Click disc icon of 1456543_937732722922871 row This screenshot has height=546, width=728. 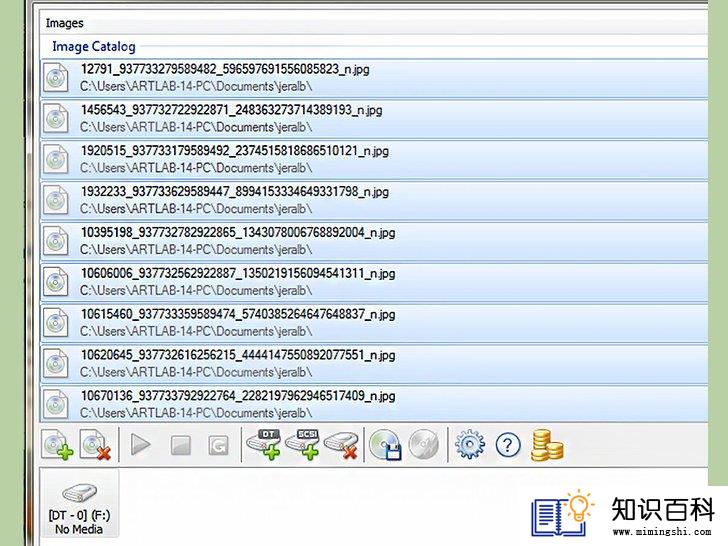(x=56, y=119)
